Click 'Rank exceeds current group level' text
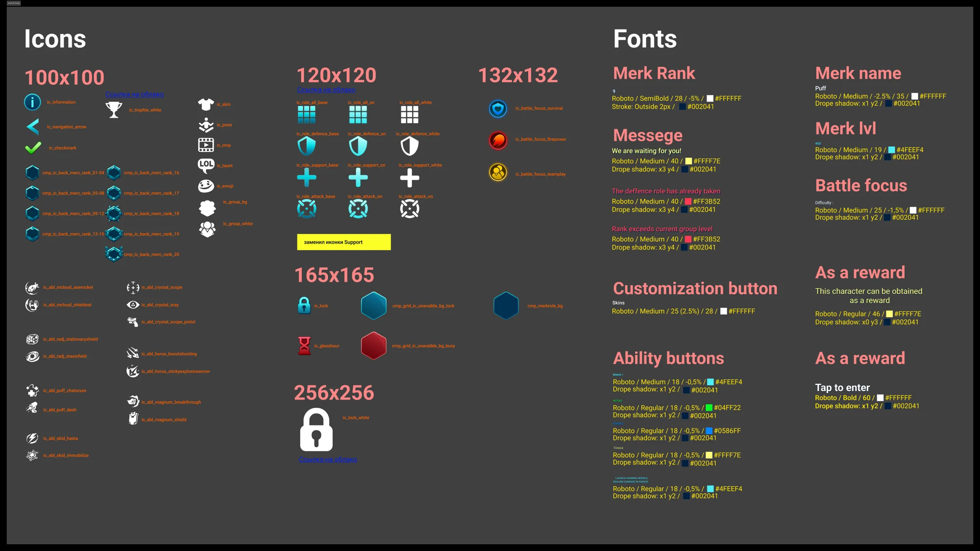980x551 pixels. [x=662, y=229]
